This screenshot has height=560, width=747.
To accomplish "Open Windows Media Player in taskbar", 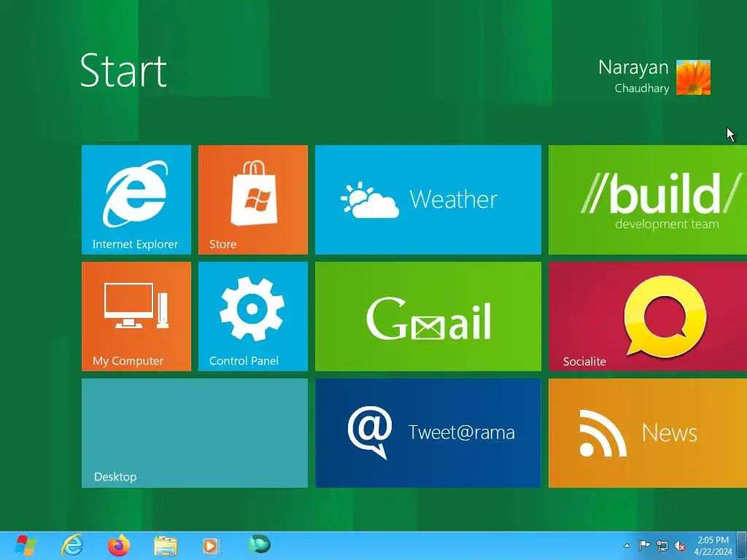I will click(211, 545).
